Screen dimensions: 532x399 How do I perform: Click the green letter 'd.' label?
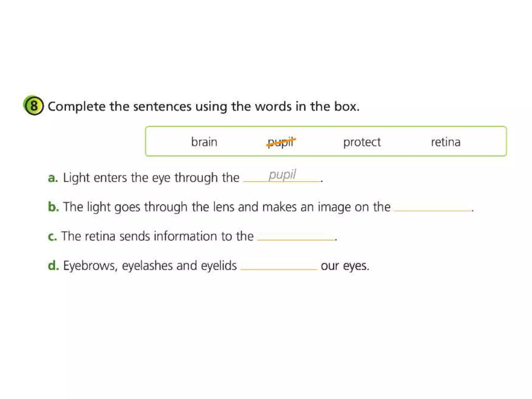[54, 265]
